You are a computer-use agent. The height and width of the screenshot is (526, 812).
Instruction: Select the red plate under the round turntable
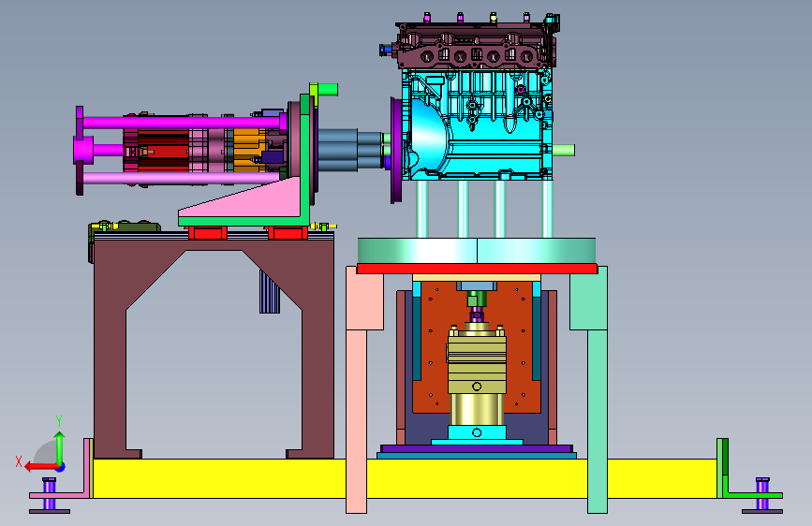(477, 269)
